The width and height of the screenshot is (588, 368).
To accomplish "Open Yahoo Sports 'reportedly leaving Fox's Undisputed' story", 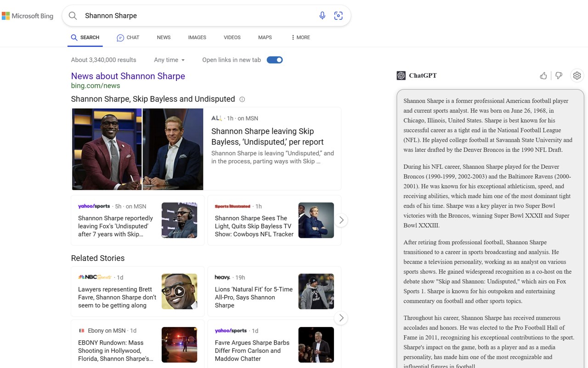I will (115, 226).
